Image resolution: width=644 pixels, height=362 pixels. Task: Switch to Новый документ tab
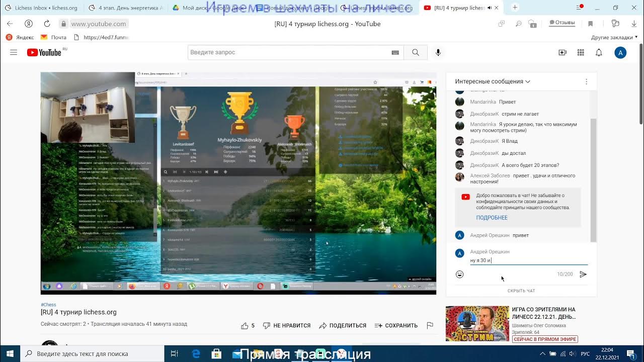pyautogui.click(x=294, y=8)
